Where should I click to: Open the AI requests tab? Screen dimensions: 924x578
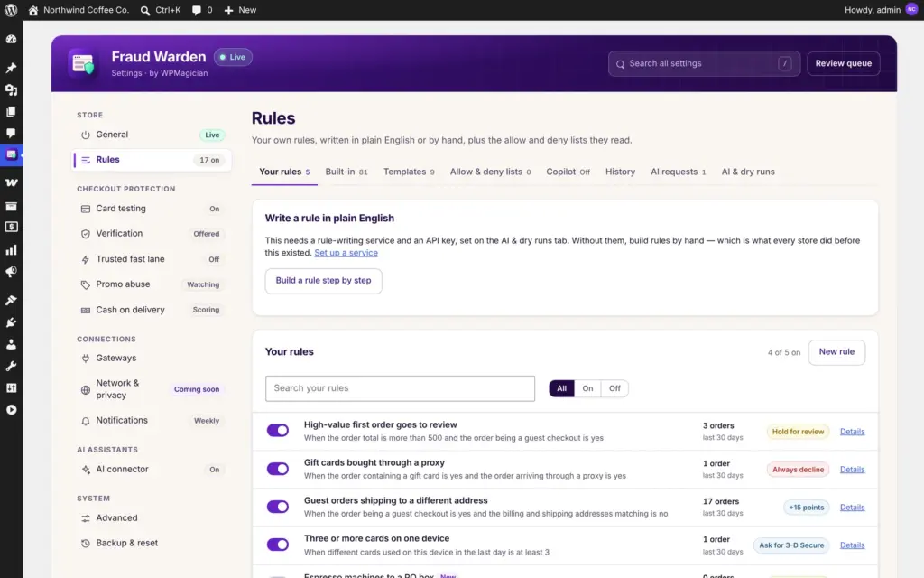pyautogui.click(x=678, y=172)
